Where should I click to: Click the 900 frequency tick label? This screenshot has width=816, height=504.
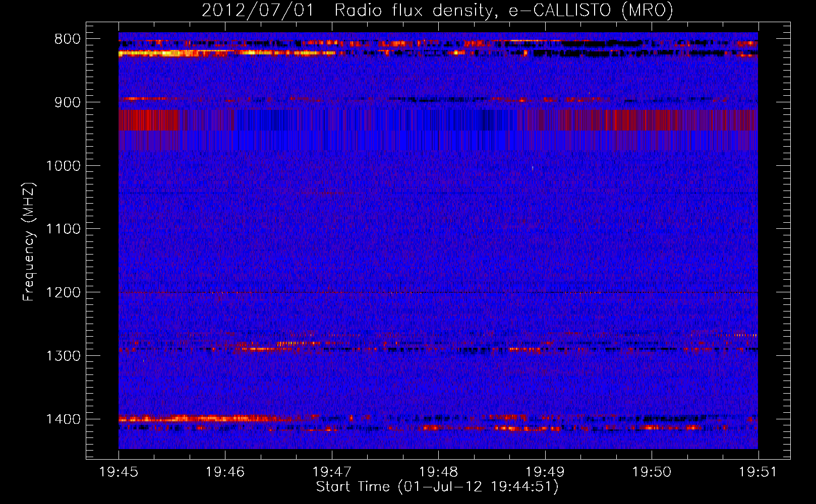[x=67, y=103]
